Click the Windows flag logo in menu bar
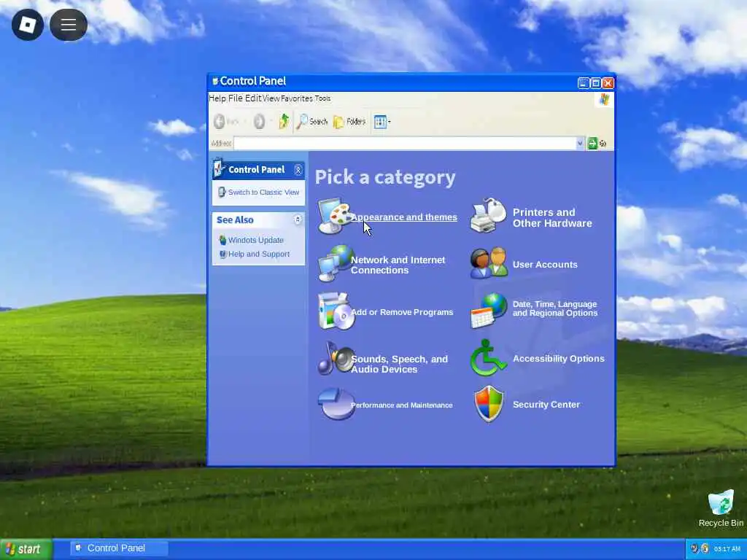This screenshot has width=747, height=560. pos(604,99)
